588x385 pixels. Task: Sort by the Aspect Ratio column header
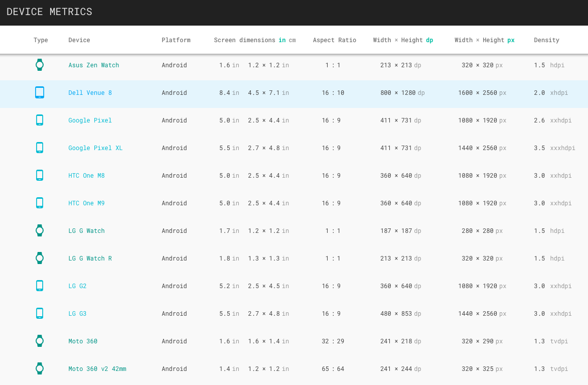click(335, 40)
